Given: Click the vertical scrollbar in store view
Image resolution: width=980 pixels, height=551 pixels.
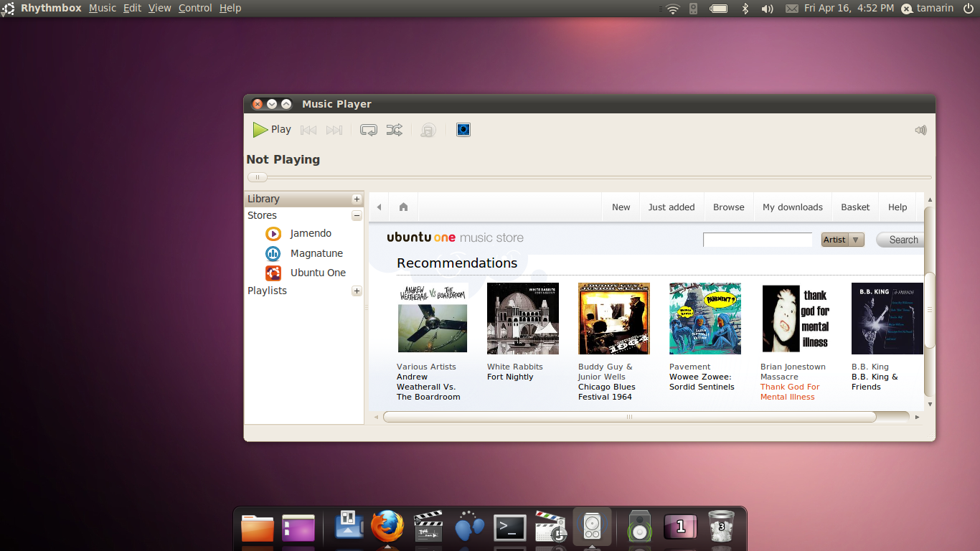Looking at the screenshot, I should [930, 310].
